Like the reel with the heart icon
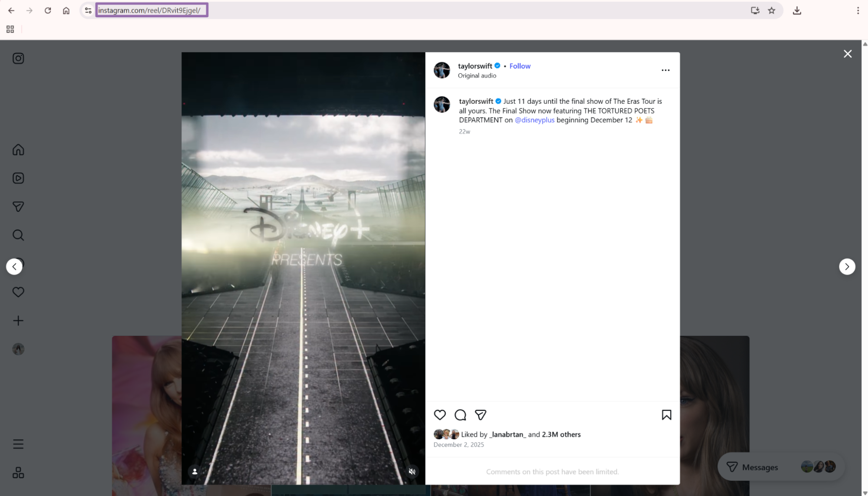 point(440,415)
